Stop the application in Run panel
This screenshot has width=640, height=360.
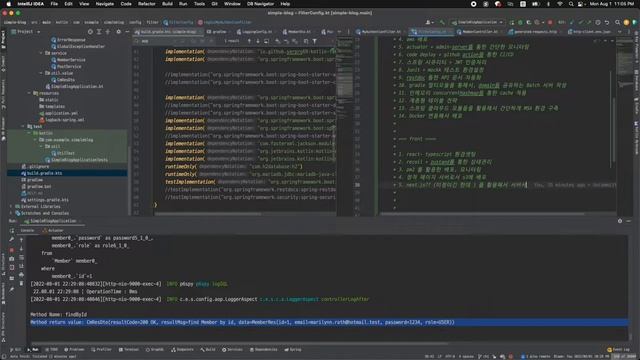click(11, 250)
